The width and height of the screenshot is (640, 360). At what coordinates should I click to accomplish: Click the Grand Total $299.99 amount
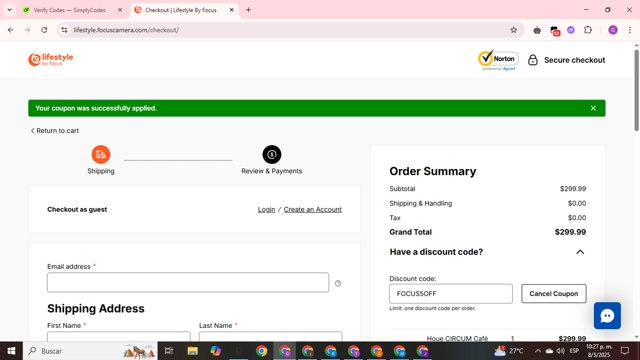[570, 232]
